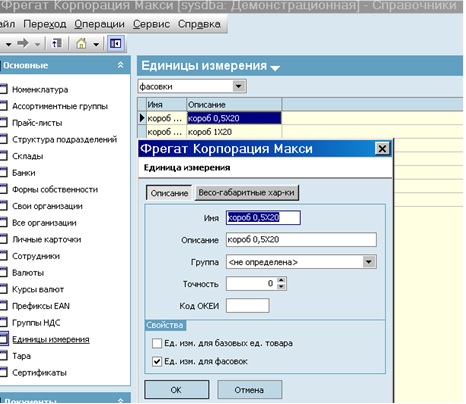Open Личные карточки in the sidebar

click(47, 240)
